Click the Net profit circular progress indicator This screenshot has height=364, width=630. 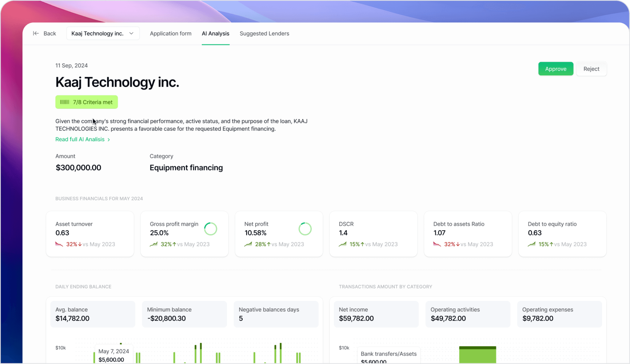[305, 229]
